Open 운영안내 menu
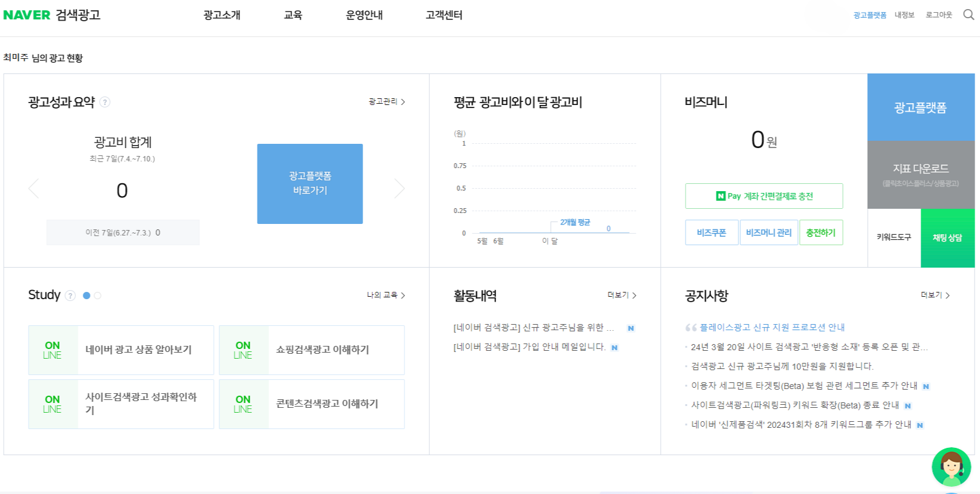 tap(364, 15)
